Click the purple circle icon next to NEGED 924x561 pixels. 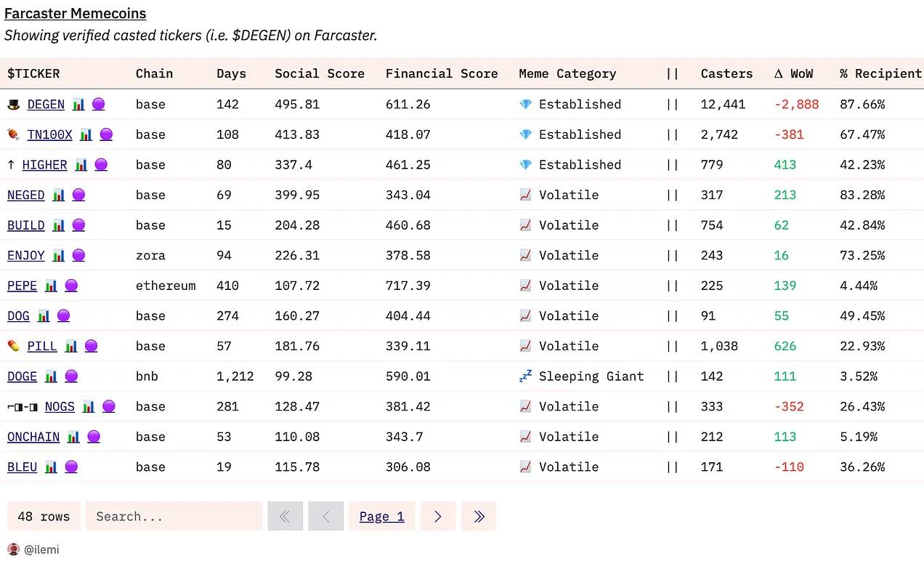tap(78, 195)
